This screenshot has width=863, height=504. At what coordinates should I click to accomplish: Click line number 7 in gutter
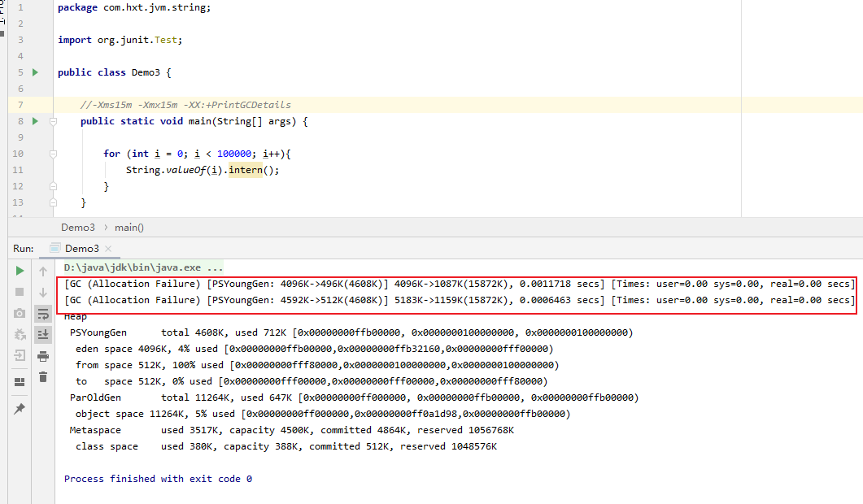[x=20, y=105]
